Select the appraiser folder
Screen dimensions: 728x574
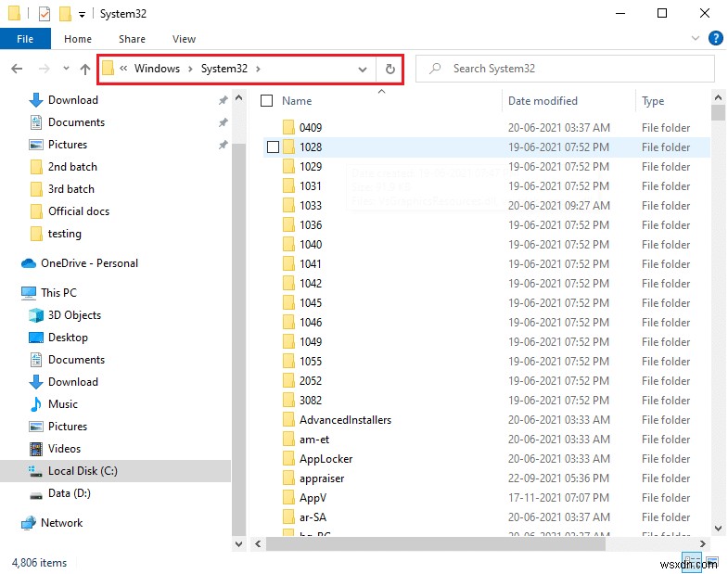[x=322, y=478]
